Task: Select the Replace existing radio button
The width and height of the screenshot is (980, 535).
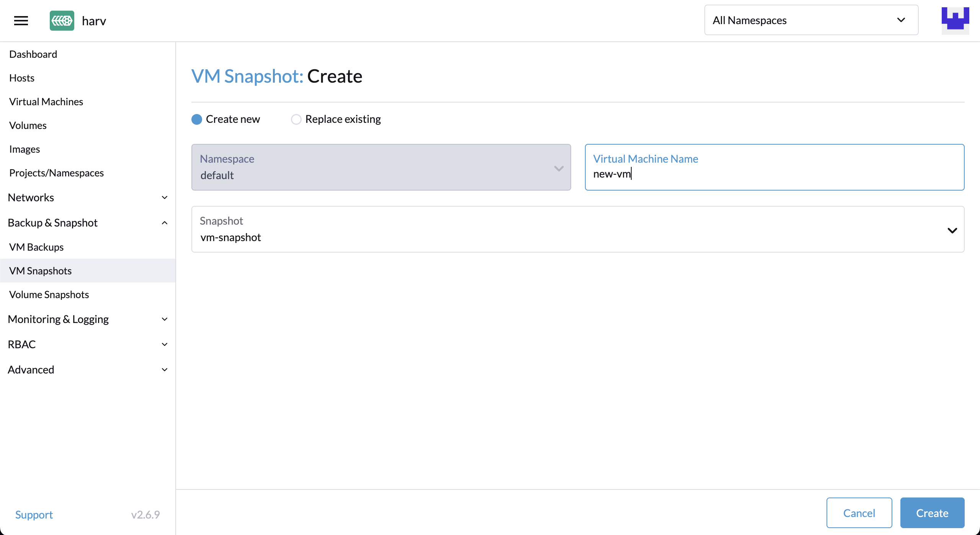Action: tap(296, 119)
